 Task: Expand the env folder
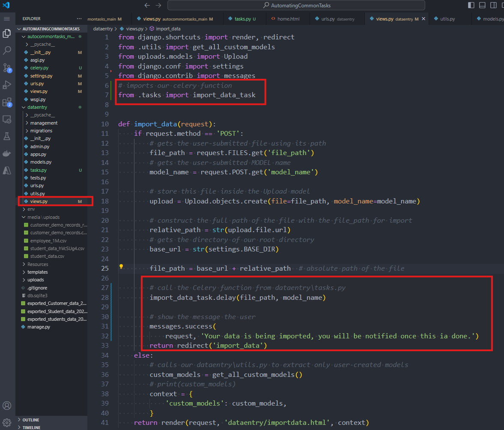point(51,209)
